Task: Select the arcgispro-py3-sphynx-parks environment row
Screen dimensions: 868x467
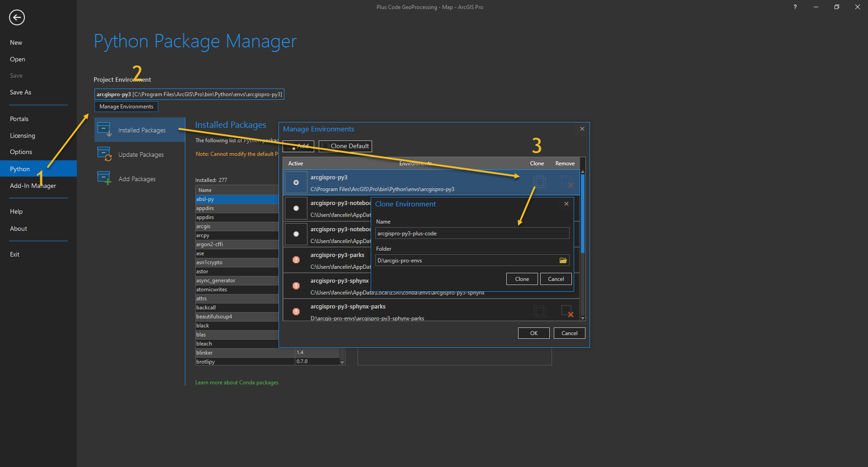Action: point(431,310)
